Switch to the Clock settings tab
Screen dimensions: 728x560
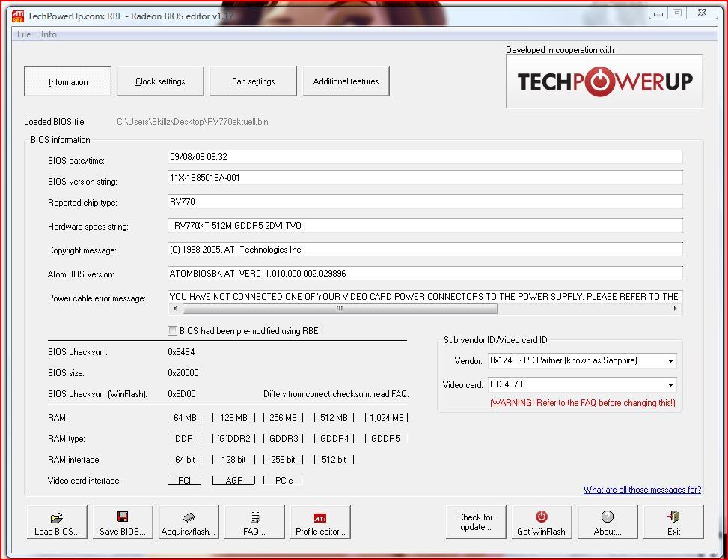coord(160,81)
